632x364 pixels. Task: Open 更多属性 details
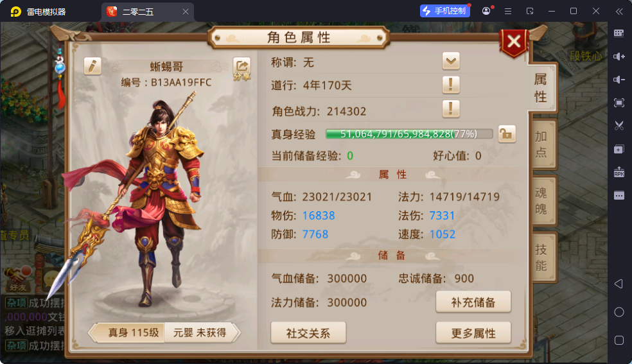pyautogui.click(x=473, y=333)
